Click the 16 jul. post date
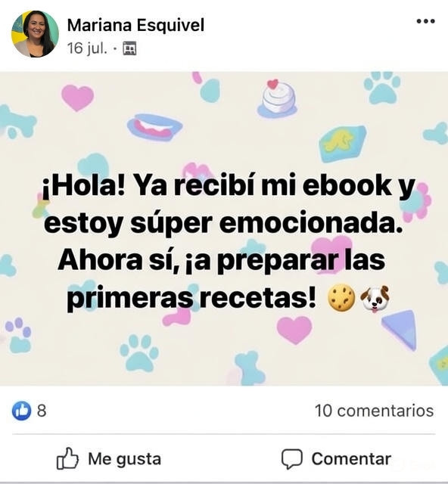Viewport: 448px width, 484px height. [87, 48]
